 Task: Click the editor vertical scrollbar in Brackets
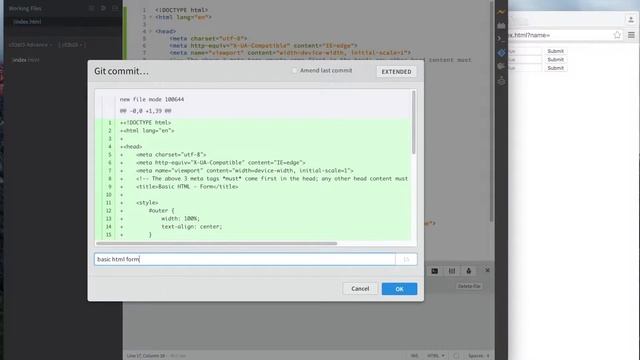click(x=492, y=110)
